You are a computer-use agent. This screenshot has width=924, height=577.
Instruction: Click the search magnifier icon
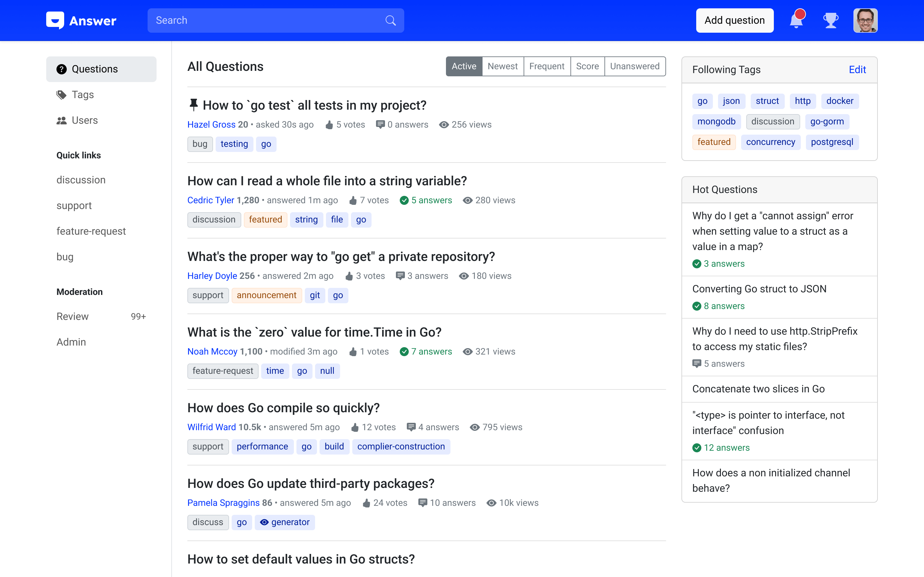pos(390,21)
